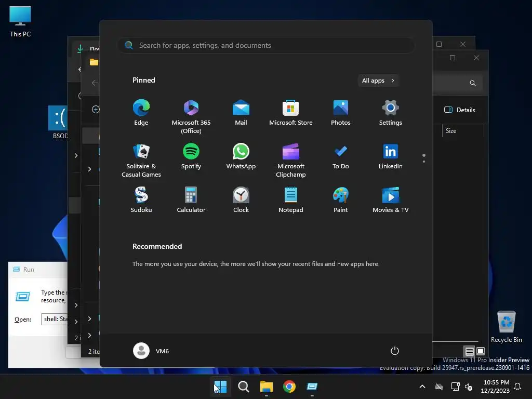
Task: Open the VM6 user account menu
Action: tap(151, 351)
